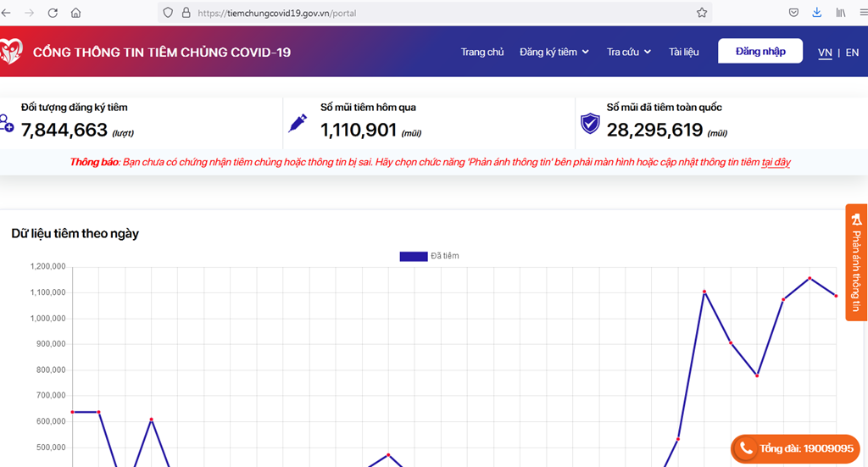Select the VN language option
This screenshot has width=868, height=467.
[825, 53]
